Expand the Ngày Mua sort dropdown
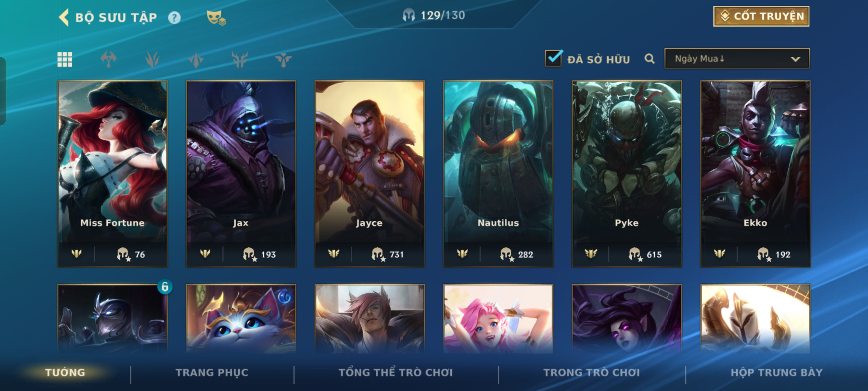Image resolution: width=868 pixels, height=391 pixels. pyautogui.click(x=737, y=59)
